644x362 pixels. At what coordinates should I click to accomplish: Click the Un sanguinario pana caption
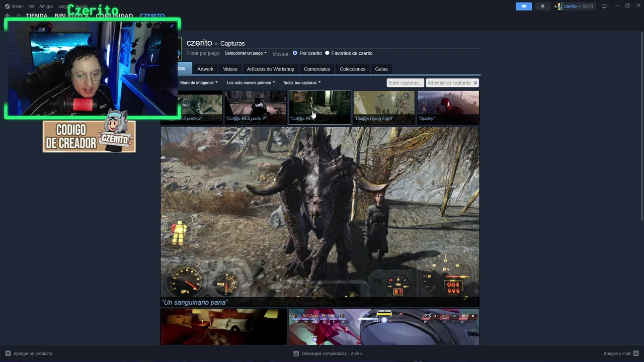pos(195,302)
